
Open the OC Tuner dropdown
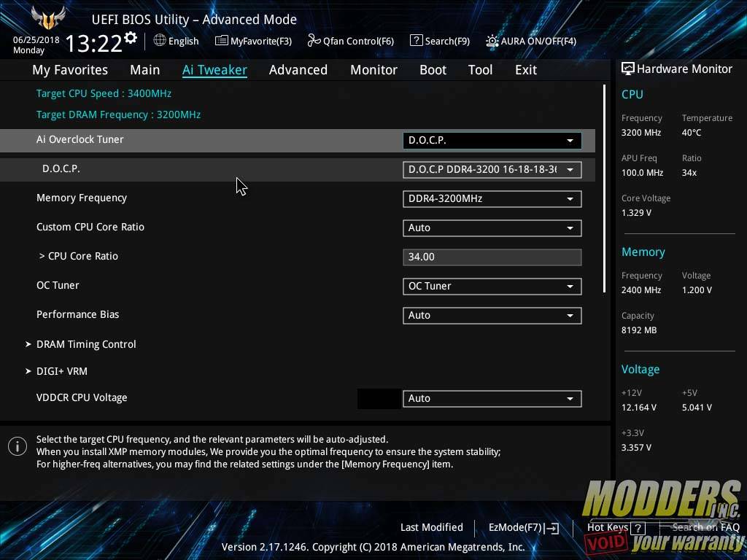pos(492,286)
